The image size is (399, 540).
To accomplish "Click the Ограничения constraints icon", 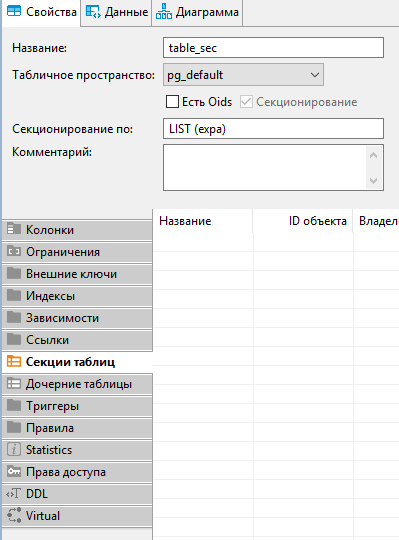I will 14,251.
